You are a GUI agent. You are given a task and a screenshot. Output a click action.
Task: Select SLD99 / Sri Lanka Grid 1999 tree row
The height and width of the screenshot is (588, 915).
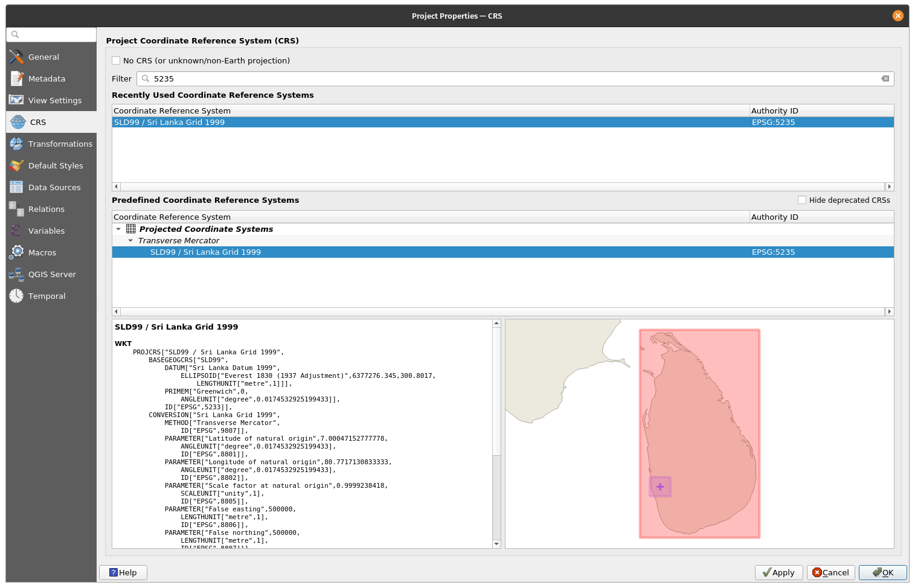[503, 252]
